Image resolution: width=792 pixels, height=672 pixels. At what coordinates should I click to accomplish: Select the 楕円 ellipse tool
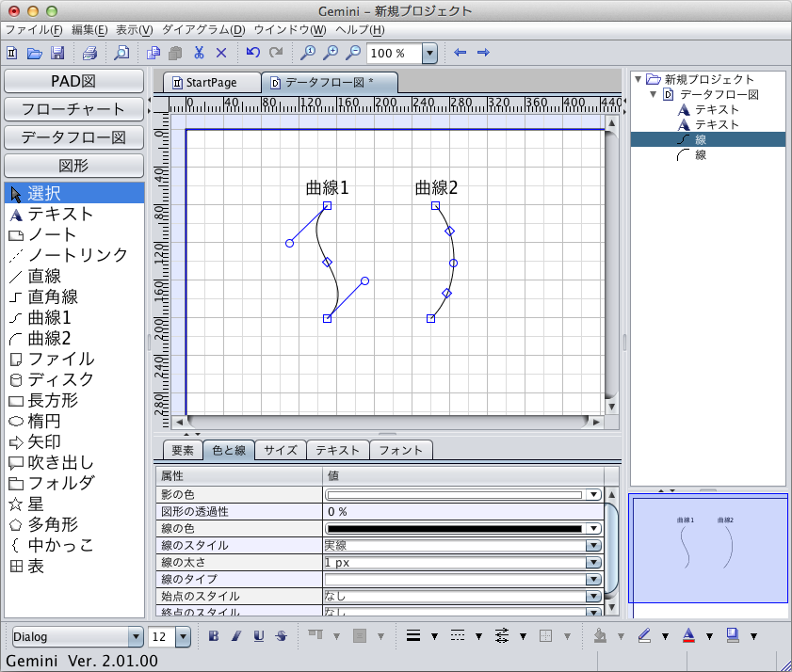point(74,421)
